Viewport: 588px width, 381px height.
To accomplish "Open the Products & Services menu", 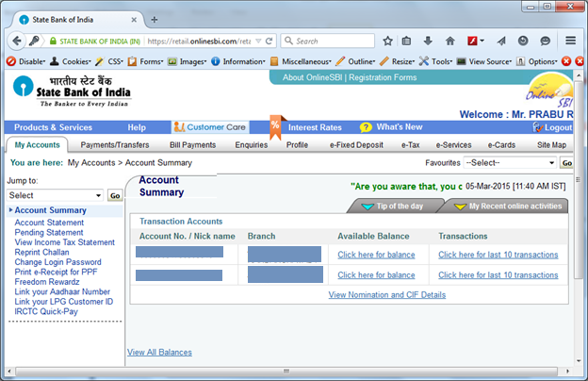I will (54, 127).
